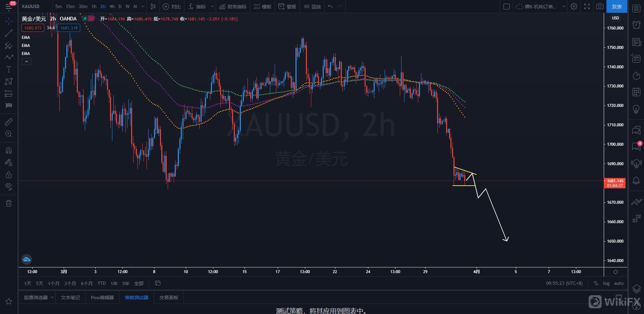Take a chart snapshot with camera
Viewport: 644px width, 314px height.
600,6
